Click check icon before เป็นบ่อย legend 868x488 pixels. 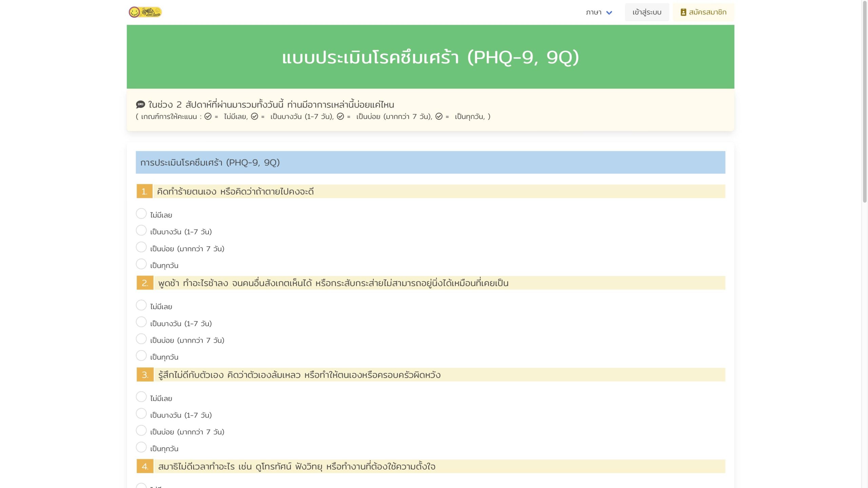click(340, 116)
